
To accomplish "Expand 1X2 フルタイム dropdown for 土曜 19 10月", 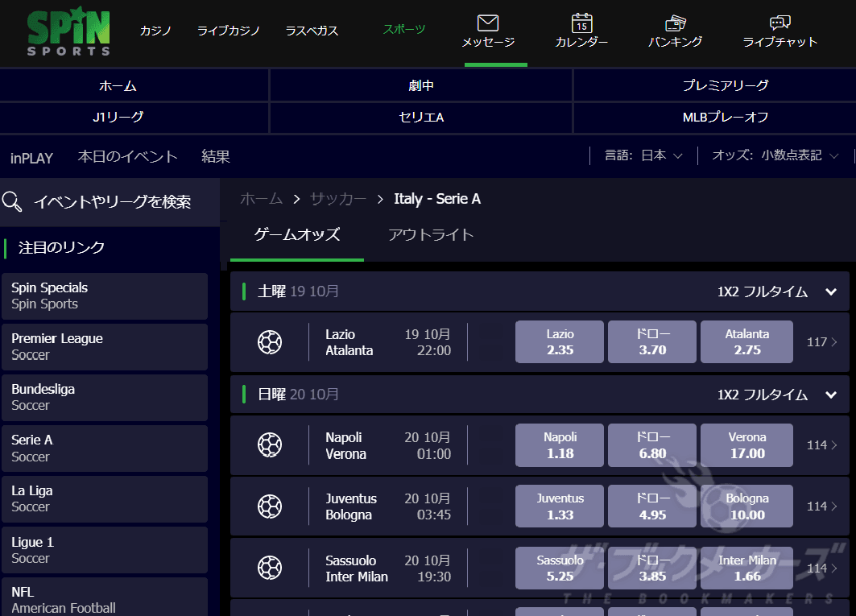I will click(777, 291).
